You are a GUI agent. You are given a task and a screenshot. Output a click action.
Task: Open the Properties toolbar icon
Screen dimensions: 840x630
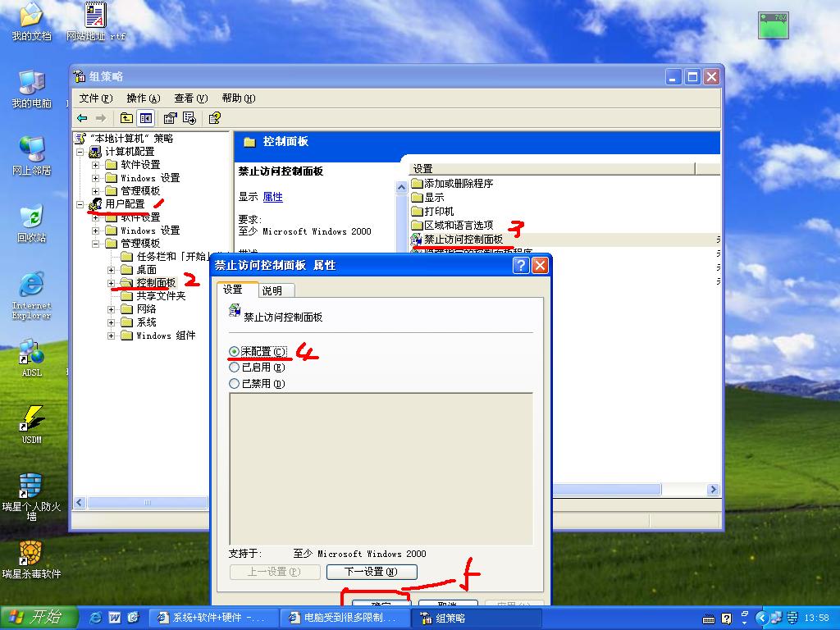point(171,118)
